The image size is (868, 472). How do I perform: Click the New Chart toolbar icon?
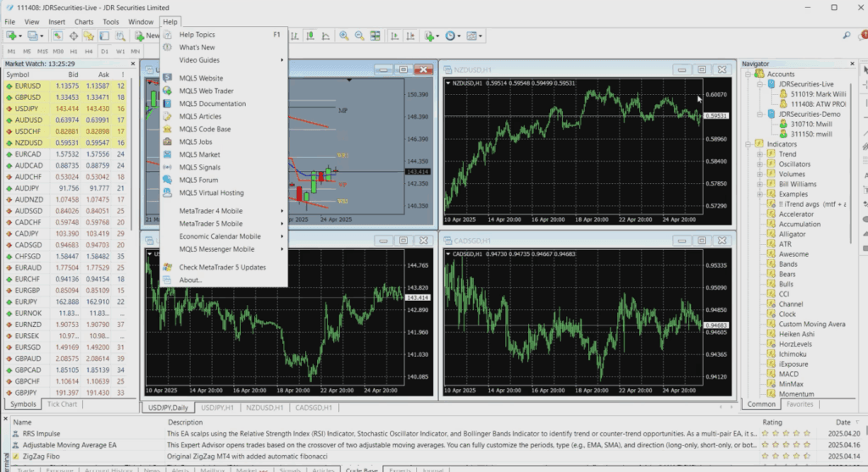click(11, 36)
